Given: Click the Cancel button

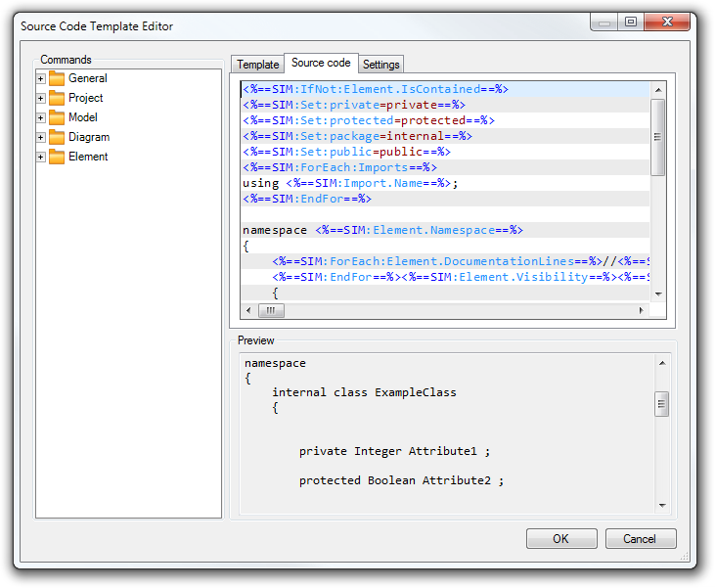Looking at the screenshot, I should (x=641, y=539).
